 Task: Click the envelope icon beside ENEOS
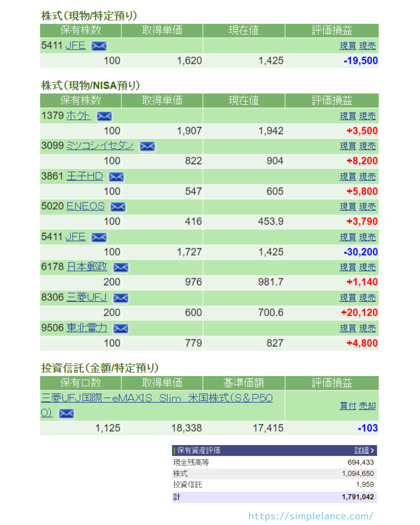118,207
